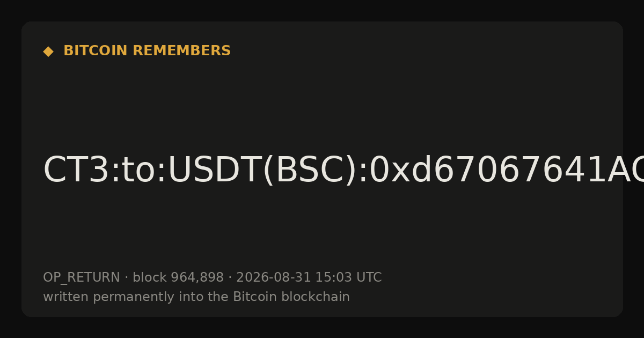Click the word BITCOIN in the header
The width and height of the screenshot is (644, 338).
pyautogui.click(x=96, y=51)
